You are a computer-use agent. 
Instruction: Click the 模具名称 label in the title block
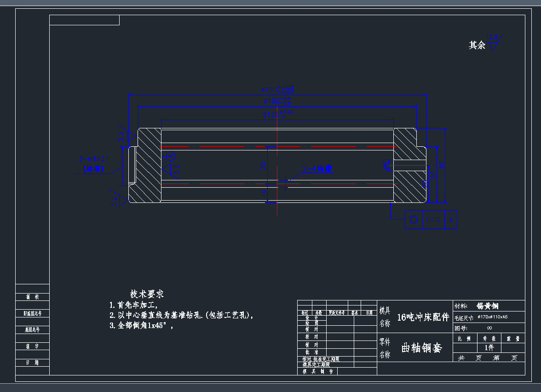385,317
